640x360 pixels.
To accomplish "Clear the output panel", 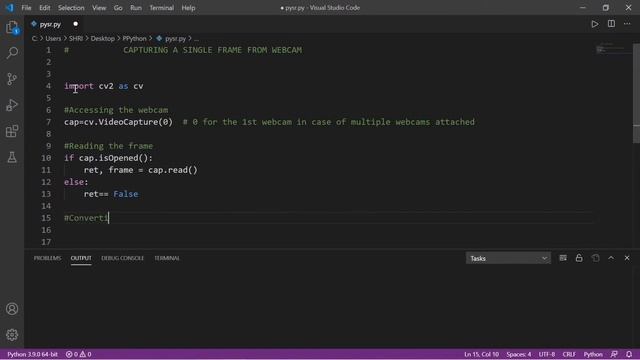I will click(563, 258).
